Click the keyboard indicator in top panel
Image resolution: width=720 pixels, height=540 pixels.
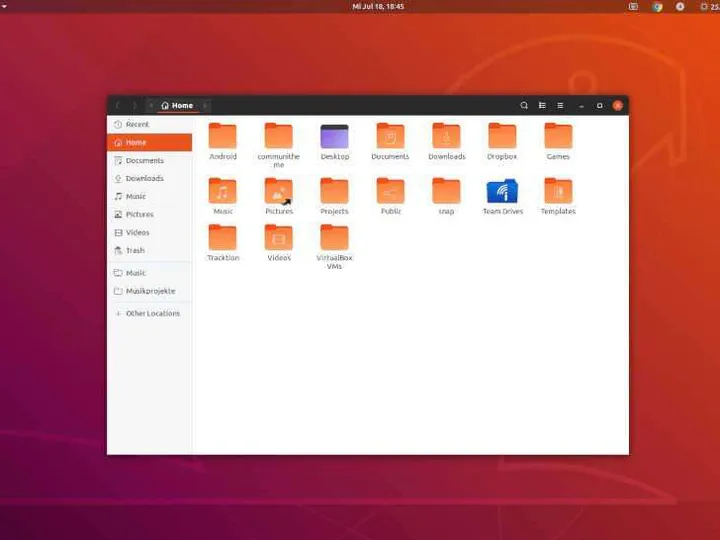tap(633, 6)
